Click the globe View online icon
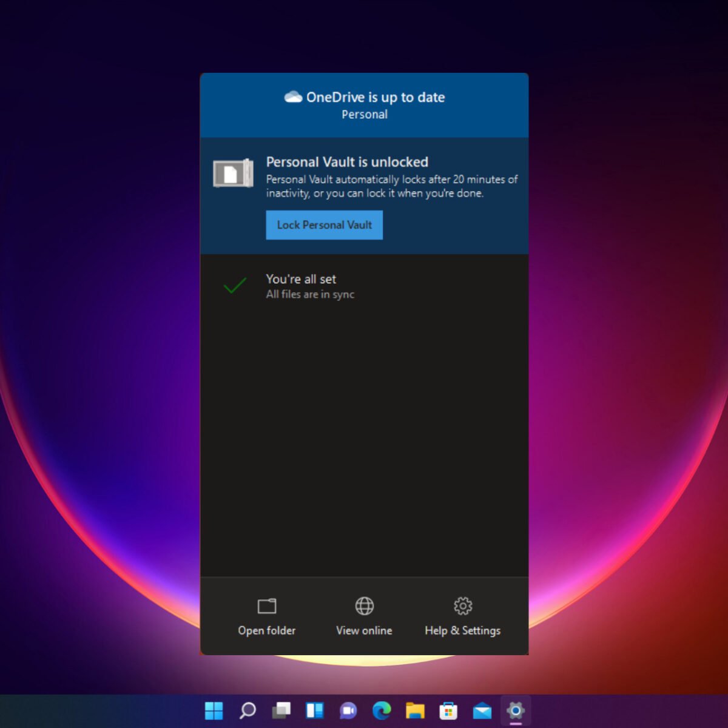 click(365, 606)
